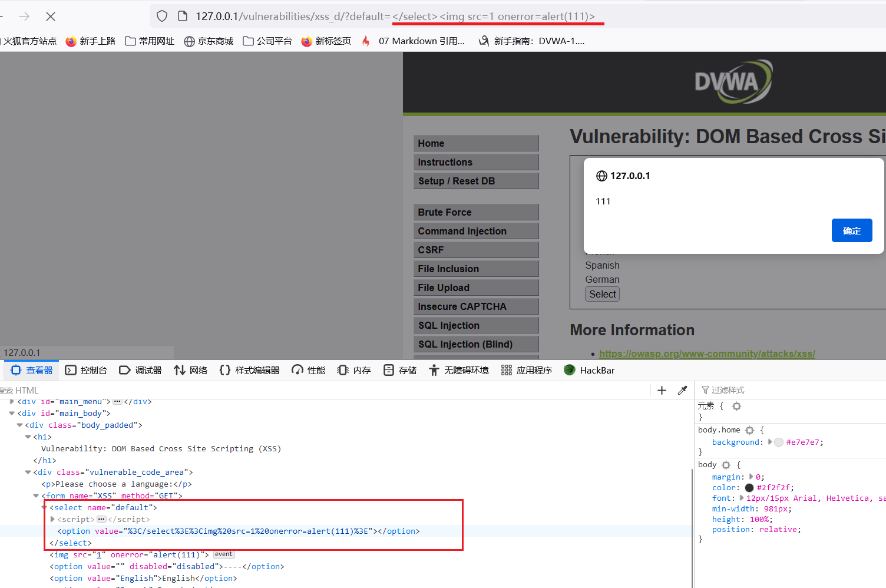
Task: Click the ellipsis badge in script node
Action: (101, 519)
